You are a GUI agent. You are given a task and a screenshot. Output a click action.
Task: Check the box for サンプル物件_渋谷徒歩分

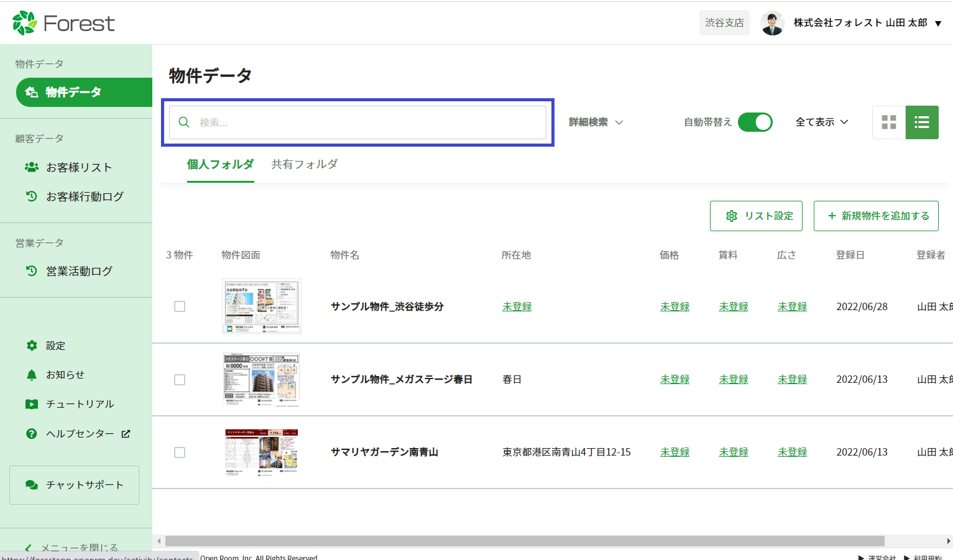tap(180, 306)
